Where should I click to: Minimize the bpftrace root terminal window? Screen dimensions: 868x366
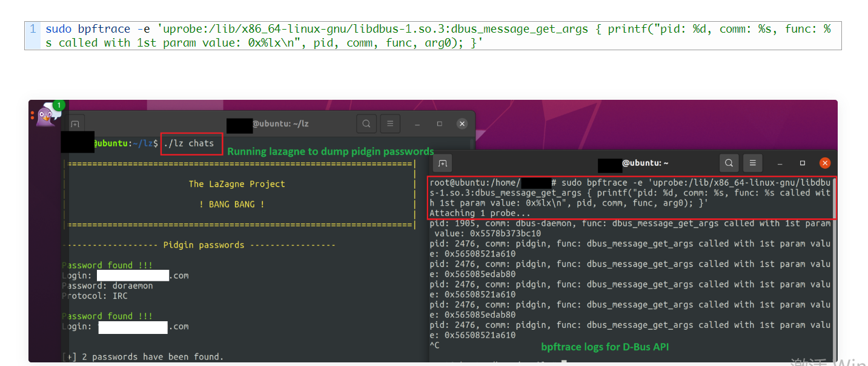(x=780, y=163)
